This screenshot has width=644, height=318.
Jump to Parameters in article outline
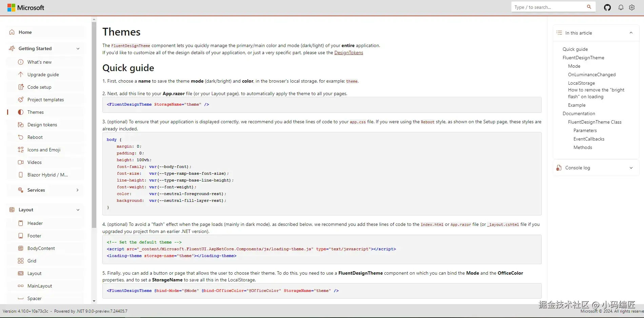point(585,130)
